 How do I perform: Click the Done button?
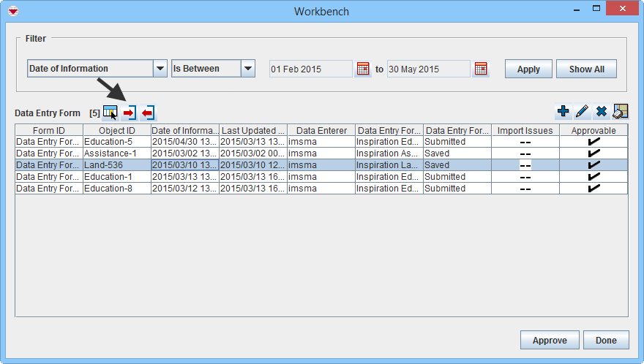605,340
